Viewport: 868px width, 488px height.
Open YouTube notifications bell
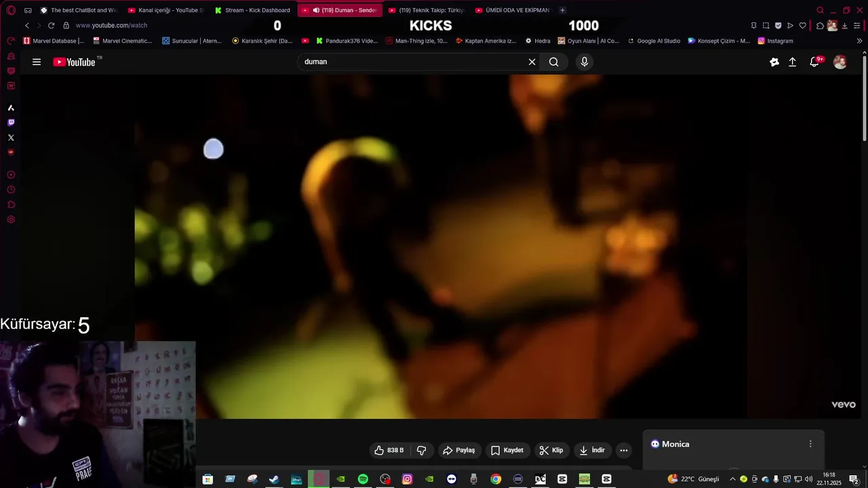(x=816, y=62)
